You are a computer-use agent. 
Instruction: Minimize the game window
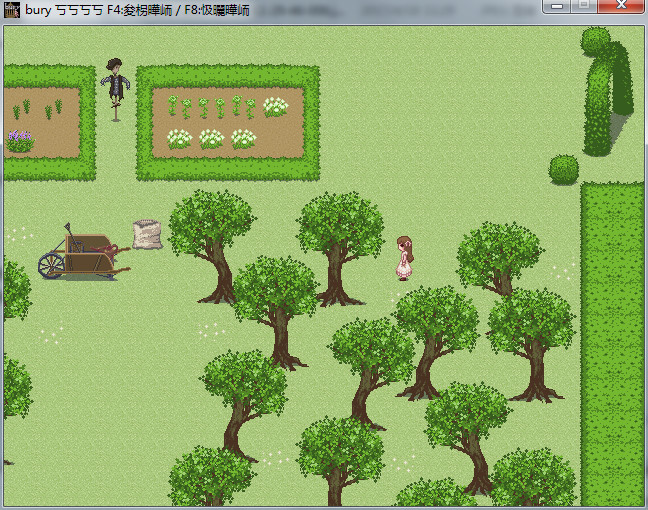558,7
